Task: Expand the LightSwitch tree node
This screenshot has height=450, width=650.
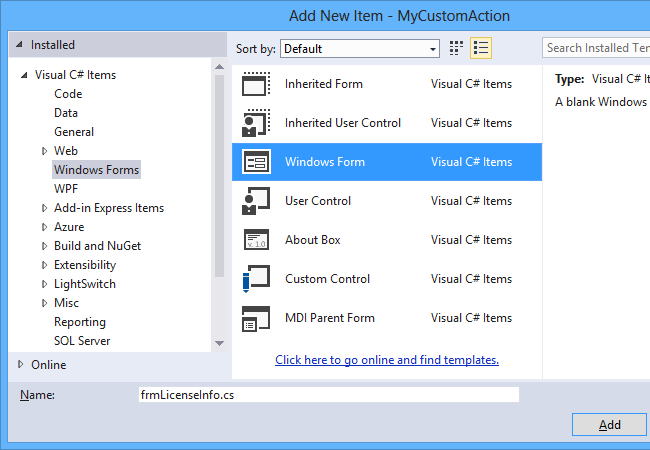Action: click(x=44, y=284)
